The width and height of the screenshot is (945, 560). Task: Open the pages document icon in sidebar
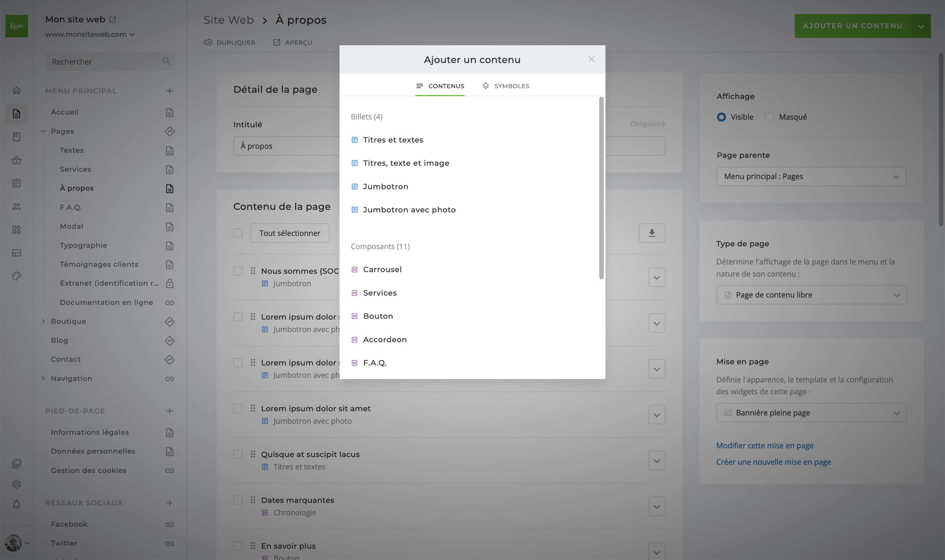[16, 114]
